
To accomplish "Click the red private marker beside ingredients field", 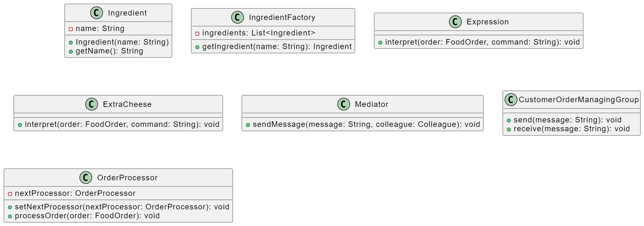I will point(197,34).
